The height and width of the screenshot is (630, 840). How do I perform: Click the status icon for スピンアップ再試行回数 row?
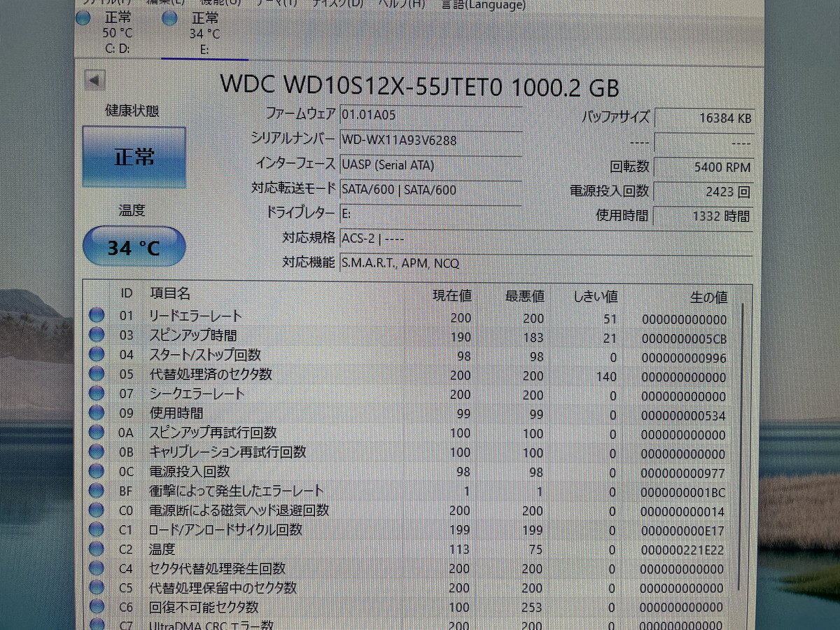[x=97, y=433]
